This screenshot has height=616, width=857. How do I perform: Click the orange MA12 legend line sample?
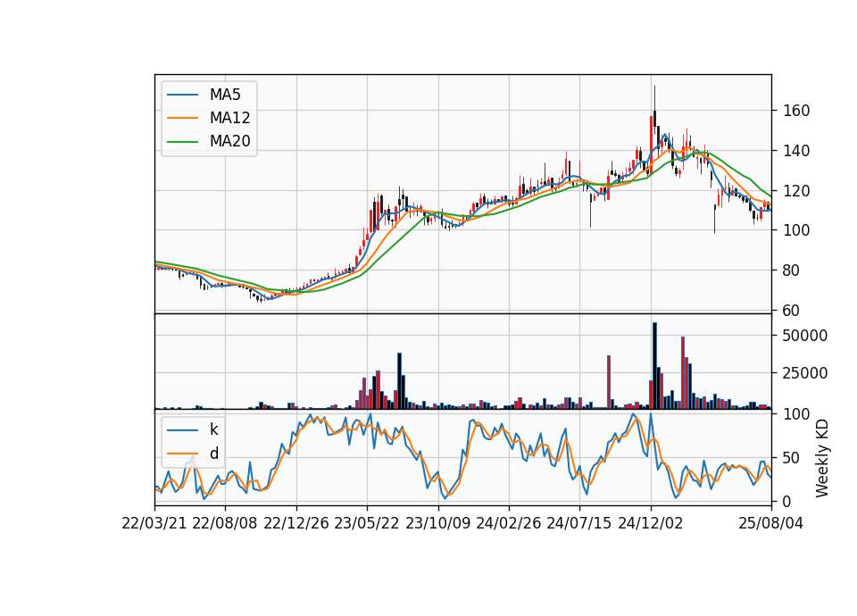pos(182,118)
